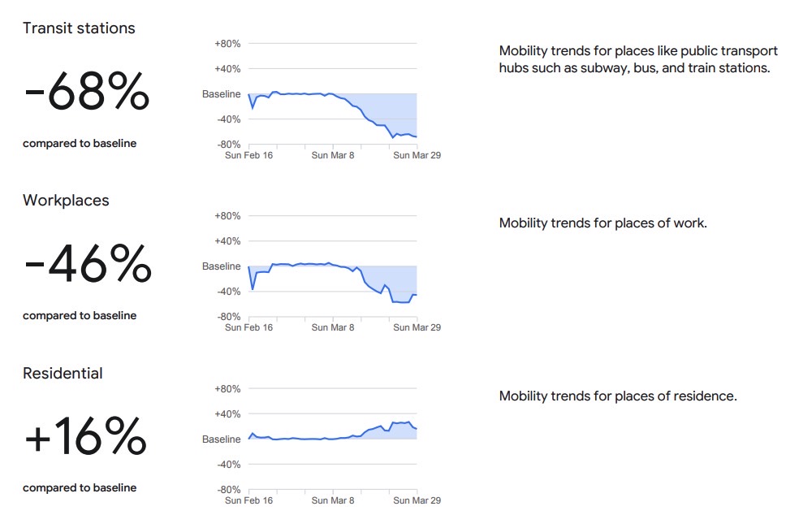The height and width of the screenshot is (528, 812).
Task: Click +80% axis label on workplaces chart
Action: pyautogui.click(x=227, y=215)
